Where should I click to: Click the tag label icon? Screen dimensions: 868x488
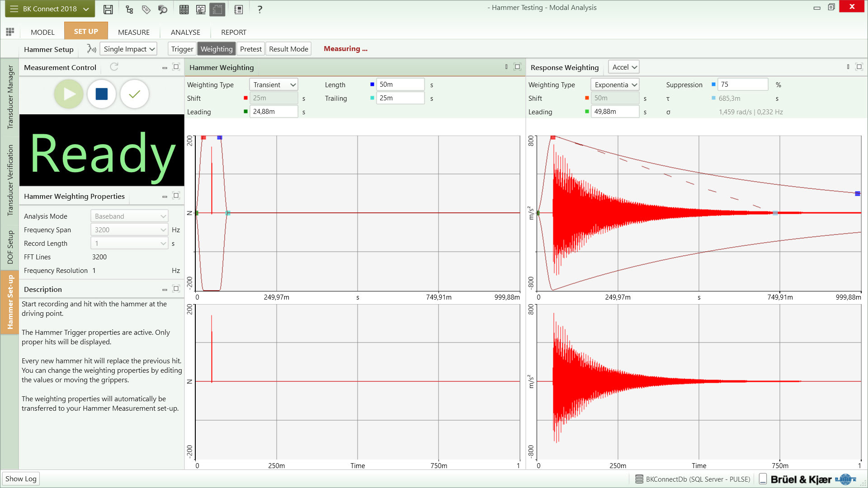point(146,9)
